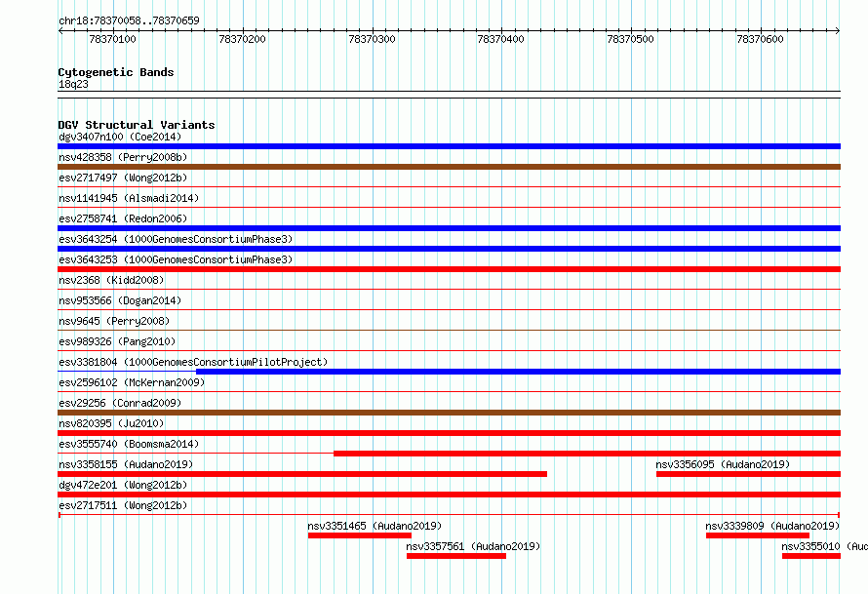
Task: Open the nsv9645 (Perry2008) label
Action: pyautogui.click(x=114, y=321)
